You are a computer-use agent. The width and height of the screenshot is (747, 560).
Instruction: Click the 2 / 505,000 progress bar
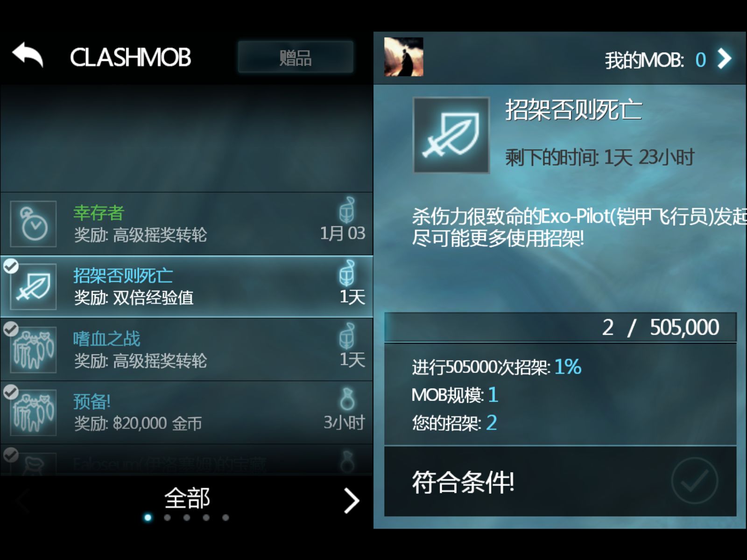tap(560, 327)
